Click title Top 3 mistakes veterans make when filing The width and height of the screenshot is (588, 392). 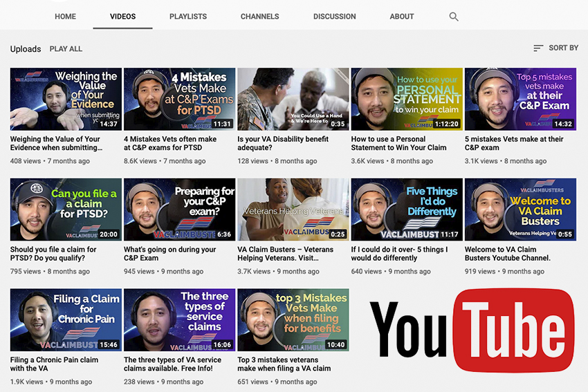pyautogui.click(x=284, y=364)
